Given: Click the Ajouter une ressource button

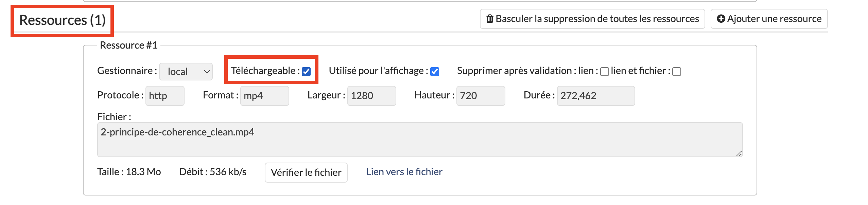Looking at the screenshot, I should click(x=769, y=19).
